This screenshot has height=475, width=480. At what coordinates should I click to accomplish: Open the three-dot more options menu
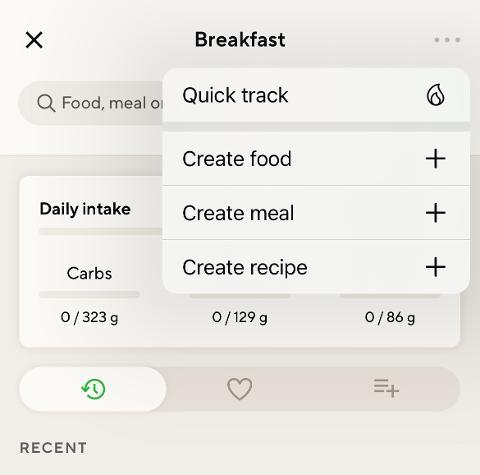pyautogui.click(x=447, y=40)
